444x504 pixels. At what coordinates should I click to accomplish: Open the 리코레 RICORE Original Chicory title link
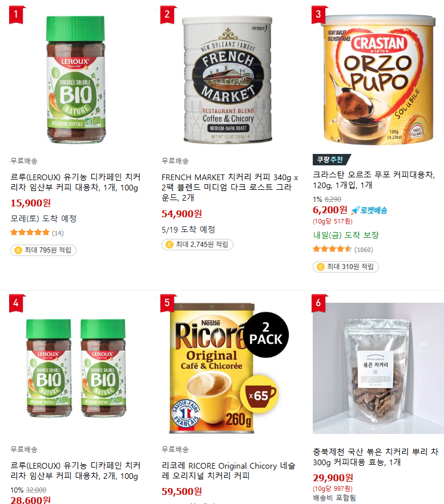pos(228,471)
